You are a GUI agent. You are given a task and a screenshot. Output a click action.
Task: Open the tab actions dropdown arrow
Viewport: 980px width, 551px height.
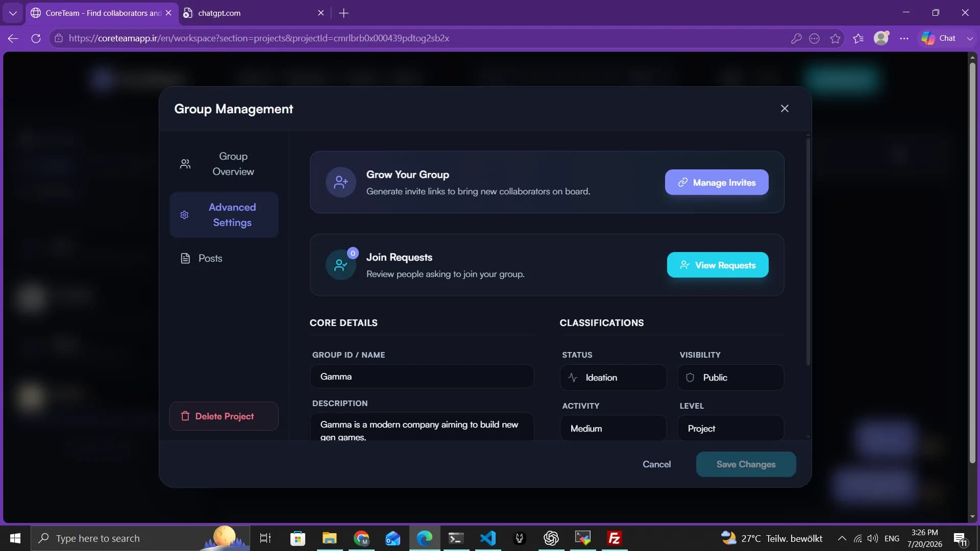[x=13, y=13]
